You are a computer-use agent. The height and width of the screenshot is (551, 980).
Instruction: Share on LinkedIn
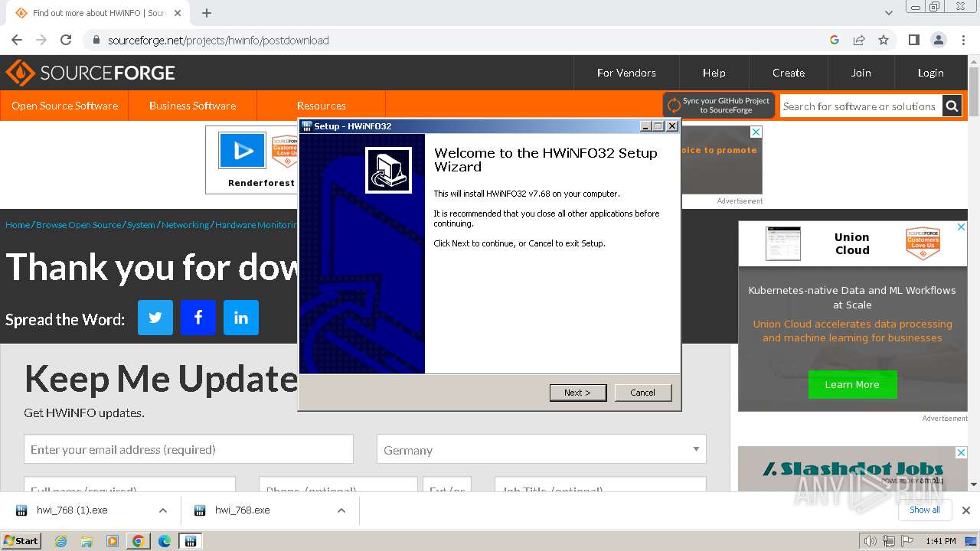241,318
